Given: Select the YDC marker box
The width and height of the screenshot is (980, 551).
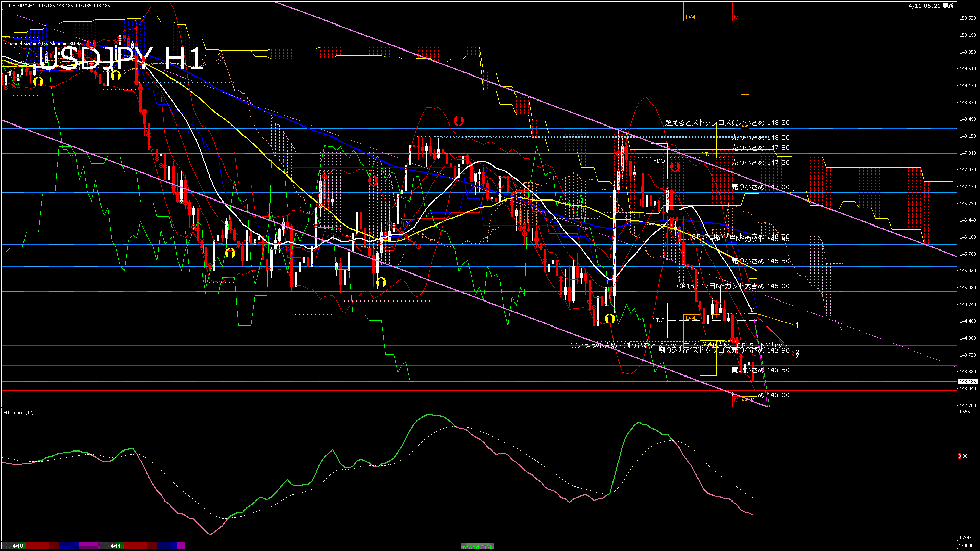Looking at the screenshot, I should (x=659, y=320).
